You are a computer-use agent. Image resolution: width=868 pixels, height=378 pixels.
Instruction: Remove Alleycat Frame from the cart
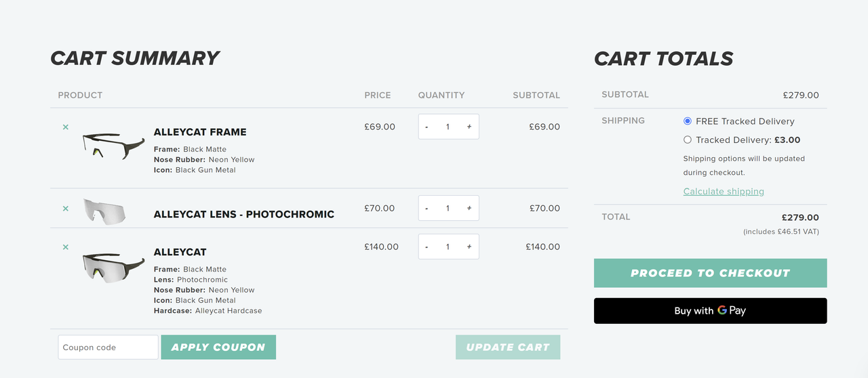[66, 127]
